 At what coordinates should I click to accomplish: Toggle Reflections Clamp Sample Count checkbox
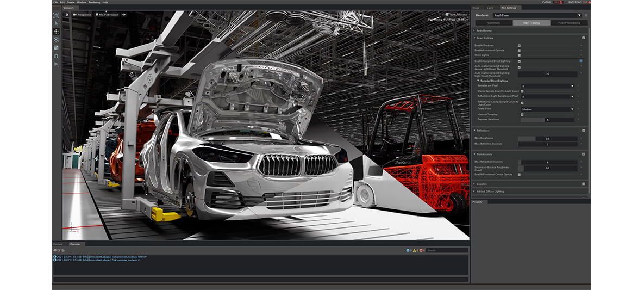point(522,103)
